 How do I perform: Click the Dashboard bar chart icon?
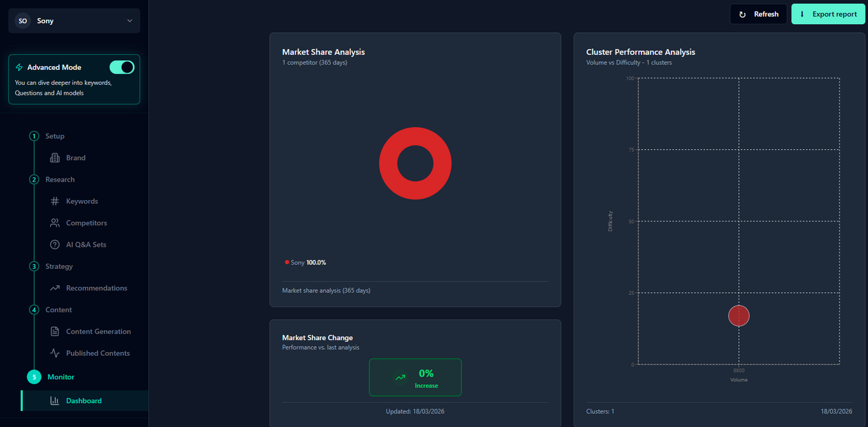(x=55, y=400)
